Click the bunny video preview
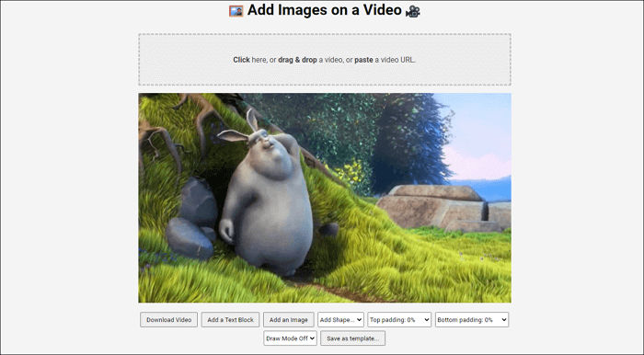This screenshot has width=644, height=355. 325,198
